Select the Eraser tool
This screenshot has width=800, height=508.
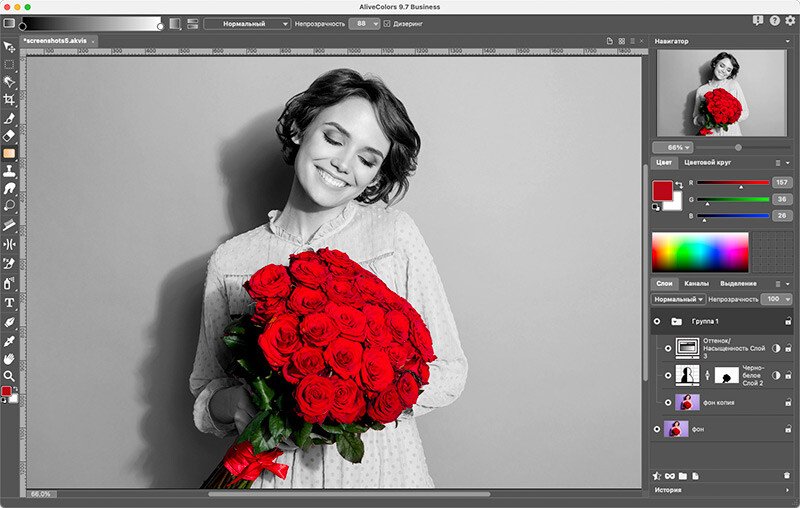pyautogui.click(x=9, y=135)
